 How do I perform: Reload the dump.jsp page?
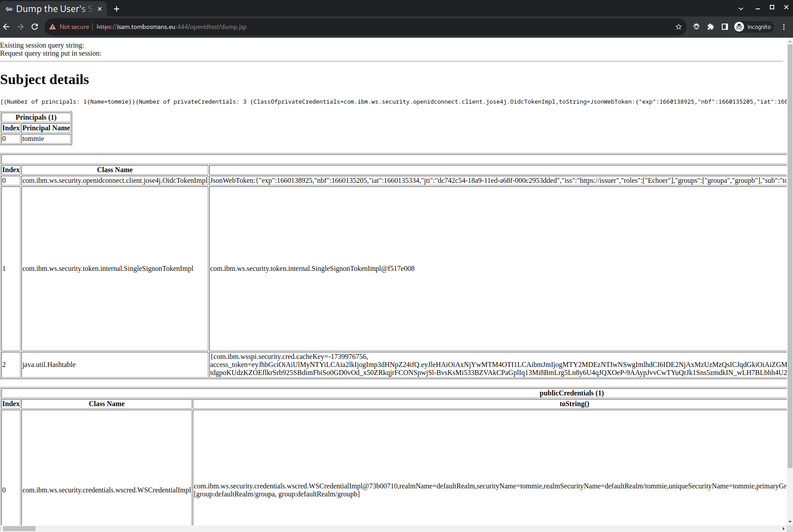click(35, 27)
